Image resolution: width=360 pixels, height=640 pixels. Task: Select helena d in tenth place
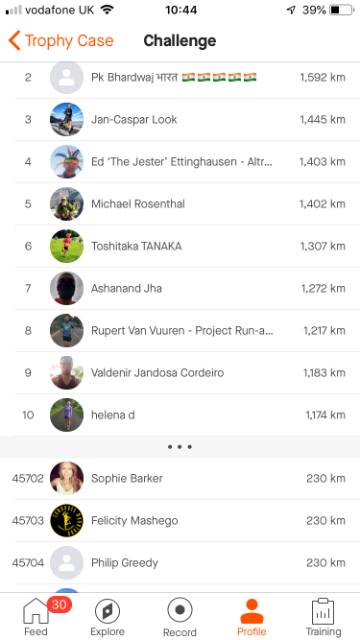(180, 415)
